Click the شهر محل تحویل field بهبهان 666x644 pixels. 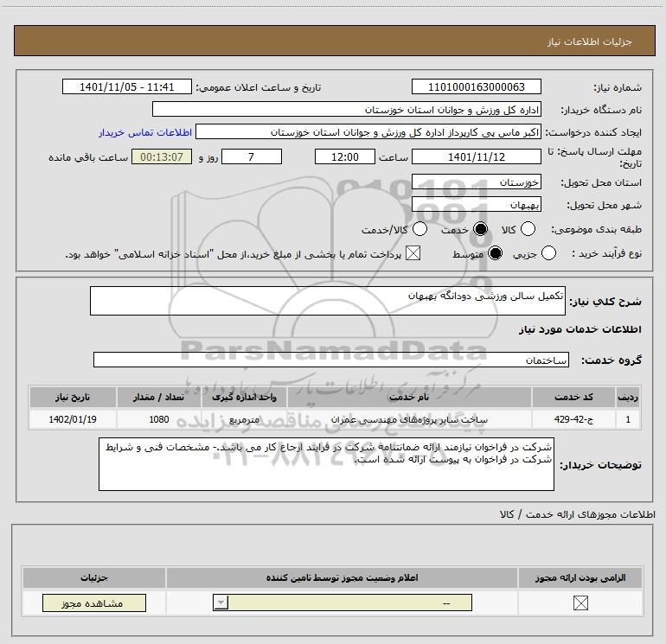(x=476, y=205)
